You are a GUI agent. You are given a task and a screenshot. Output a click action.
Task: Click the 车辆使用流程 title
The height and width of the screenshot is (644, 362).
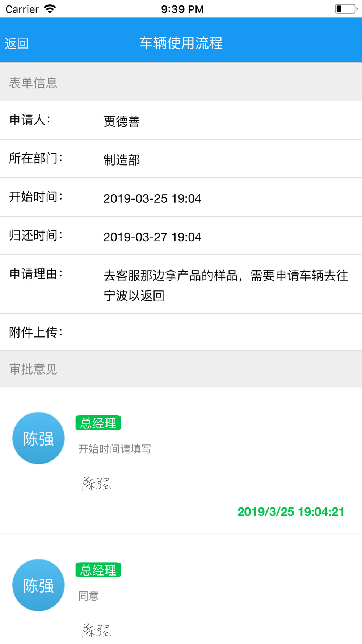pyautogui.click(x=181, y=43)
